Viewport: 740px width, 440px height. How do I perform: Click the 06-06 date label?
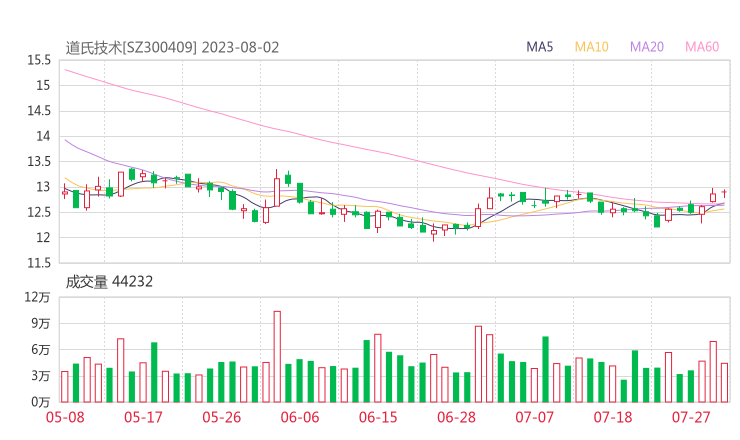300,417
